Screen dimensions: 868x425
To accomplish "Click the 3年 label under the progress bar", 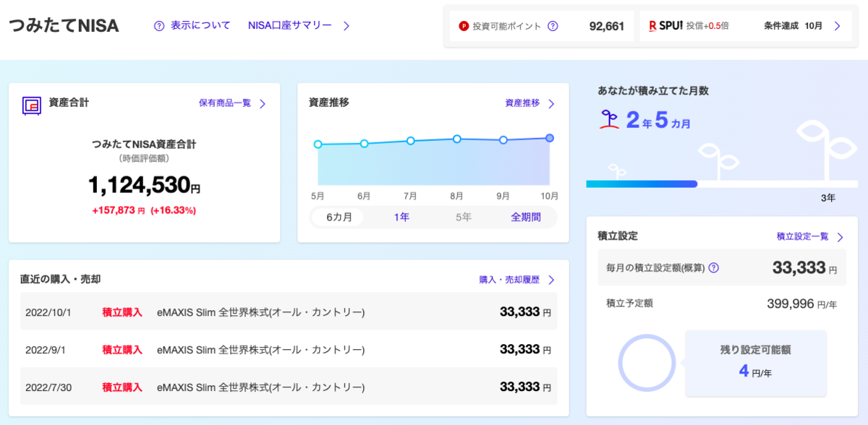I will (828, 197).
